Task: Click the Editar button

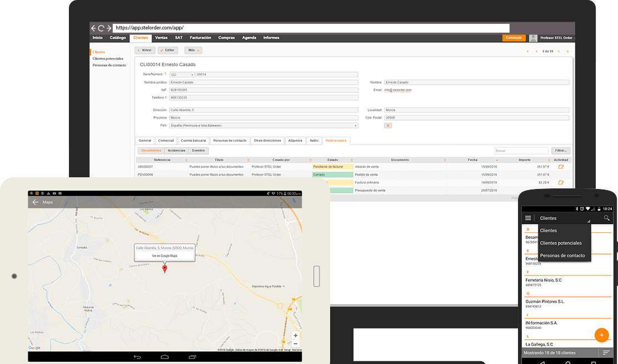Action: (x=167, y=51)
